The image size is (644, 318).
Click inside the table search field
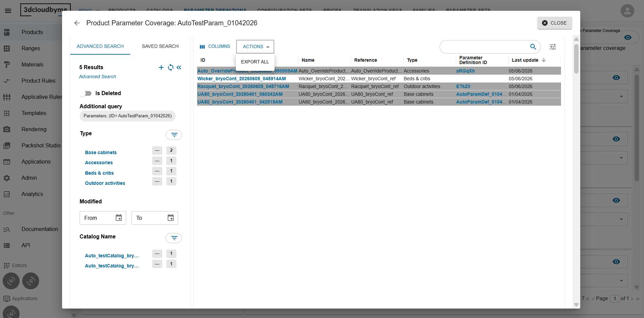coord(484,47)
